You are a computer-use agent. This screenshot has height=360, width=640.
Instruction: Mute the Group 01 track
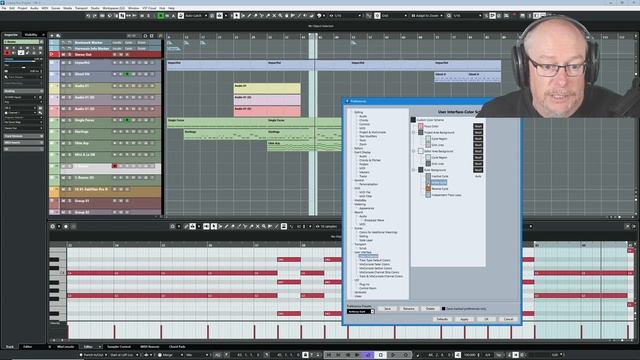coord(64,201)
